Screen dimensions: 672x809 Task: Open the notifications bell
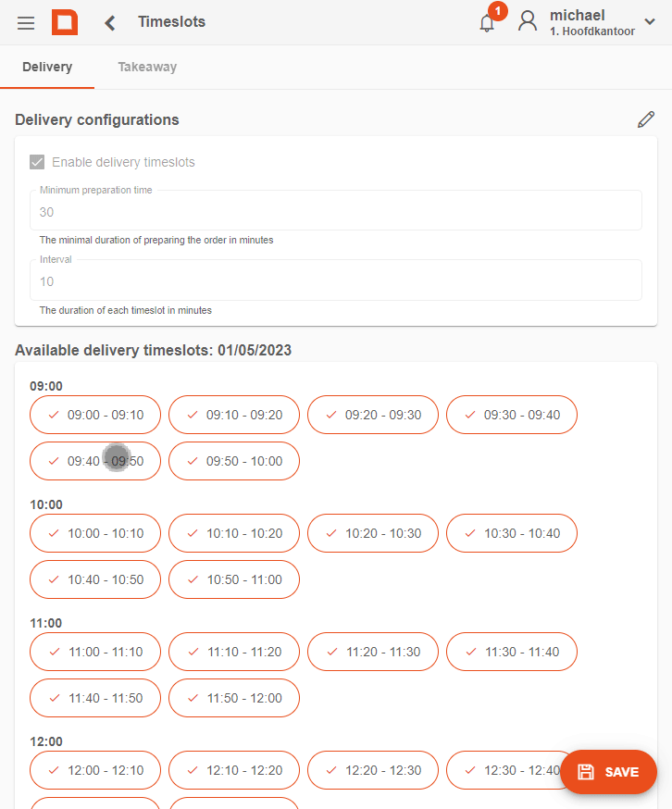coord(487,23)
